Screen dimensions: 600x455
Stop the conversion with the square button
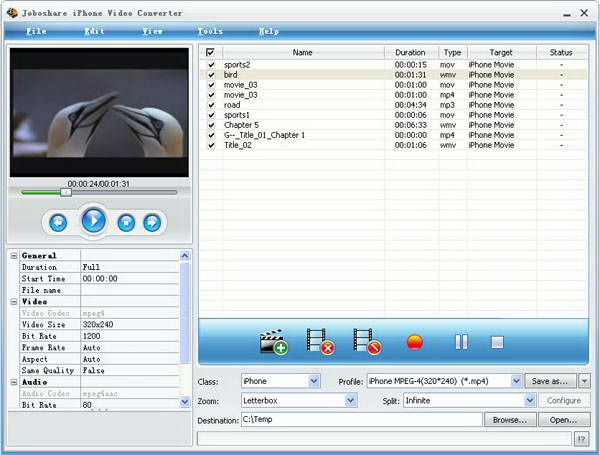click(497, 343)
